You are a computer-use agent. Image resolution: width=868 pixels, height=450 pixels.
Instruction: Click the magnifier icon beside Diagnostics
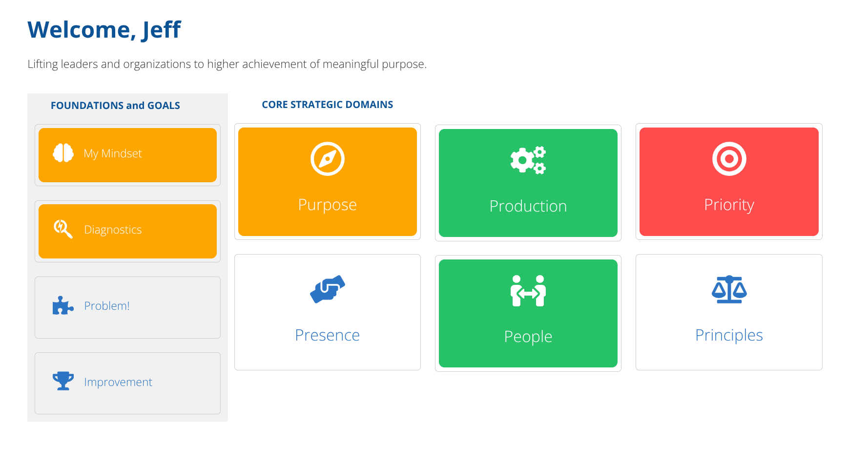(x=63, y=229)
